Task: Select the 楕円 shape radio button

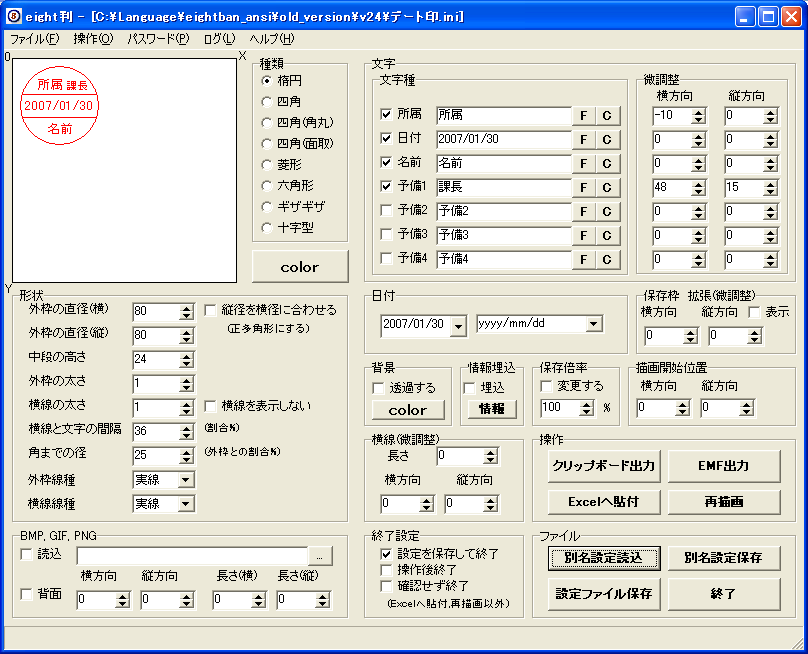Action: [x=266, y=81]
